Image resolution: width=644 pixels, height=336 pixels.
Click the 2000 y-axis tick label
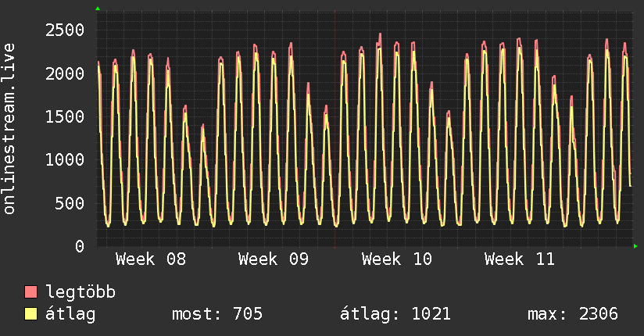click(65, 73)
